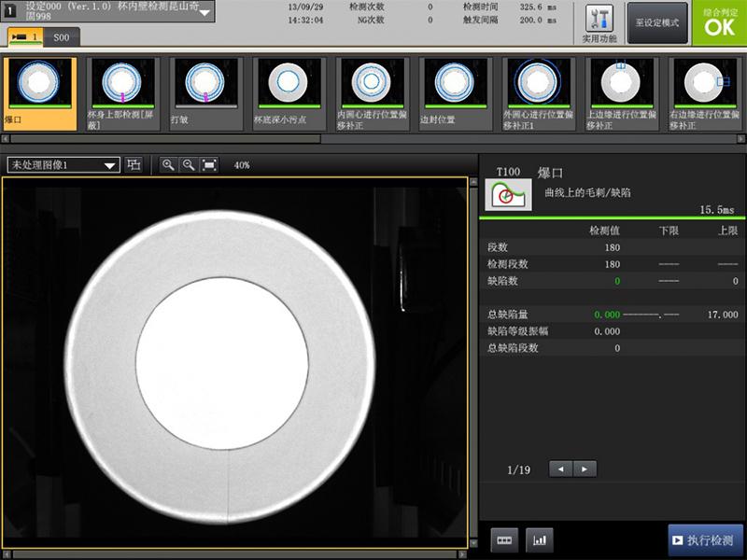
Task: Select the 杯底深小污点 tool thumbnail
Action: pyautogui.click(x=289, y=93)
